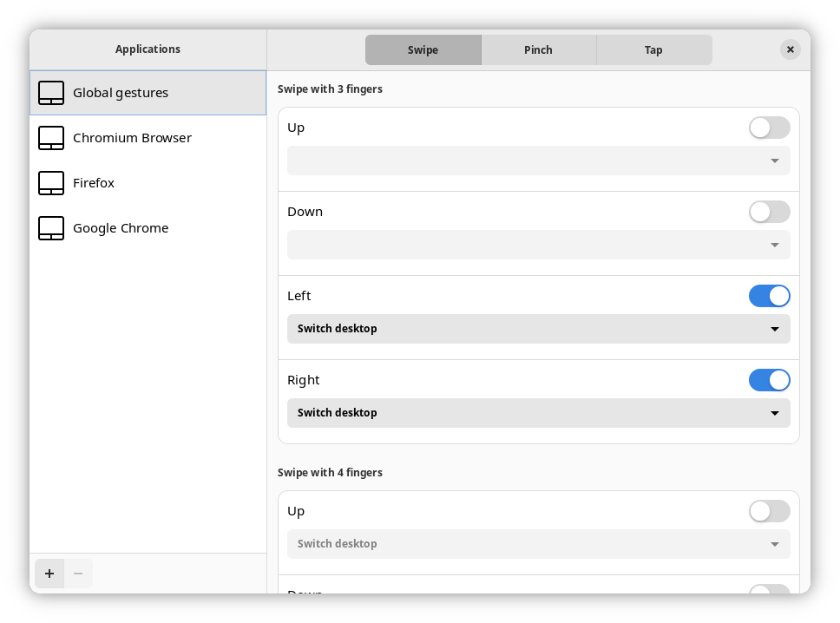Click the Google Chrome sidebar icon
Viewport: 840px width, 623px height.
click(51, 228)
